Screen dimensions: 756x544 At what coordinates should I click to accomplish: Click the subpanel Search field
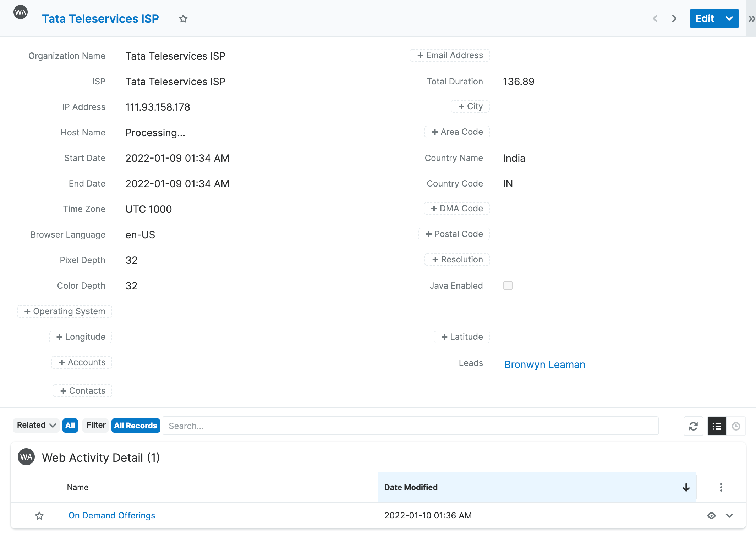pos(410,426)
